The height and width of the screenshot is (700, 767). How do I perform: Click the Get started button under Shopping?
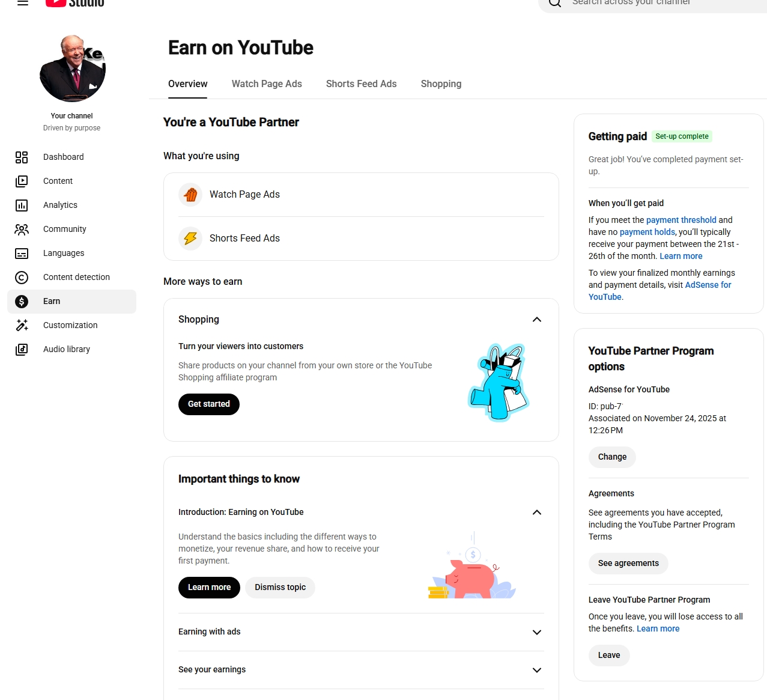click(209, 404)
